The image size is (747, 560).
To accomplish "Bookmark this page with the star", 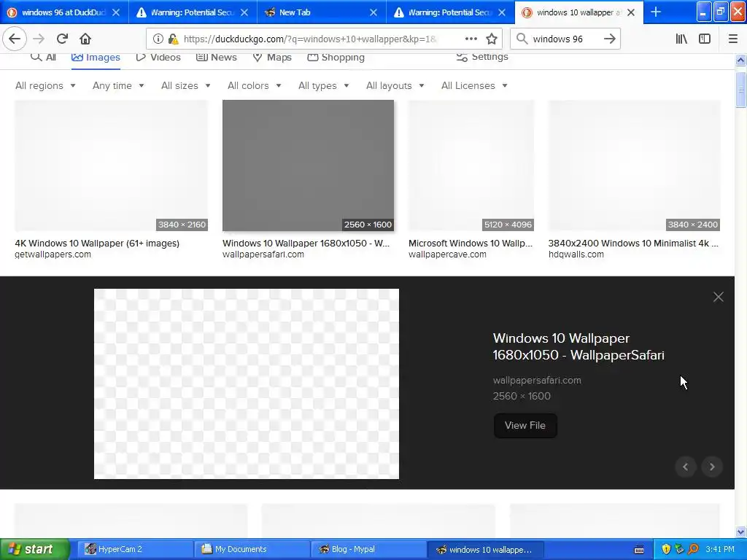I will pos(492,39).
